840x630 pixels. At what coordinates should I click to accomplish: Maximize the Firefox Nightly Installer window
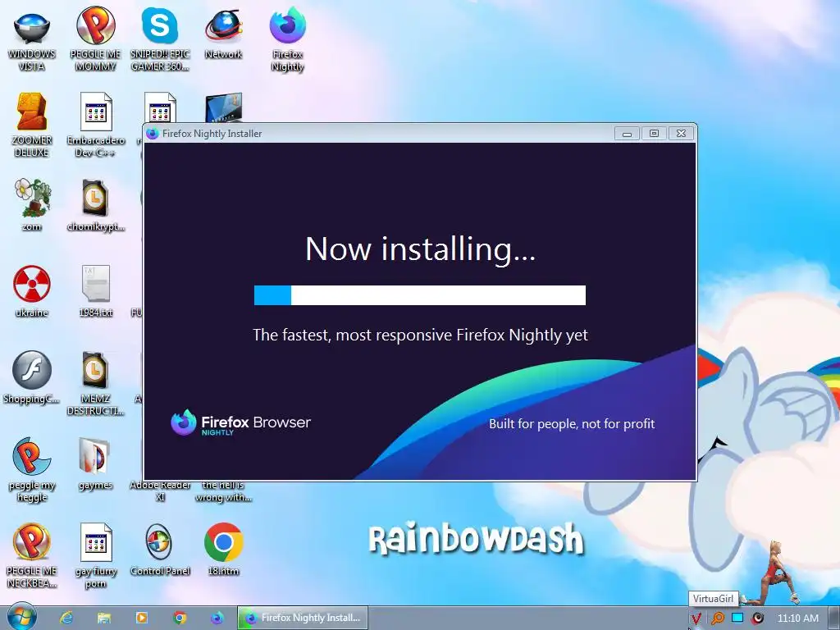pos(654,134)
